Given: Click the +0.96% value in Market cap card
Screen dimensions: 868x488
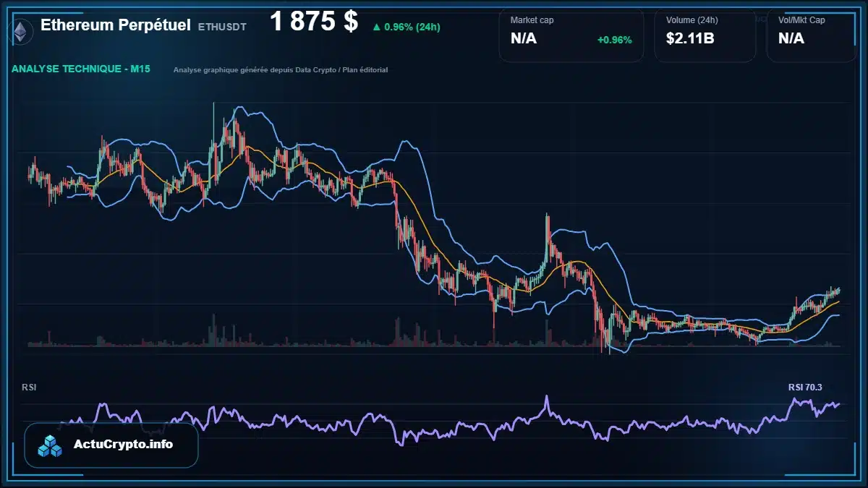Looking at the screenshot, I should [614, 40].
